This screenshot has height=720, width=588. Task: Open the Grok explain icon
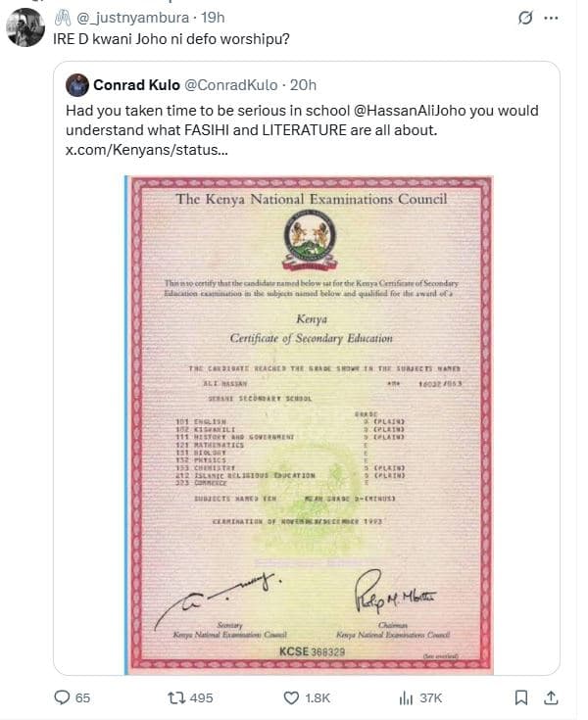point(524,18)
